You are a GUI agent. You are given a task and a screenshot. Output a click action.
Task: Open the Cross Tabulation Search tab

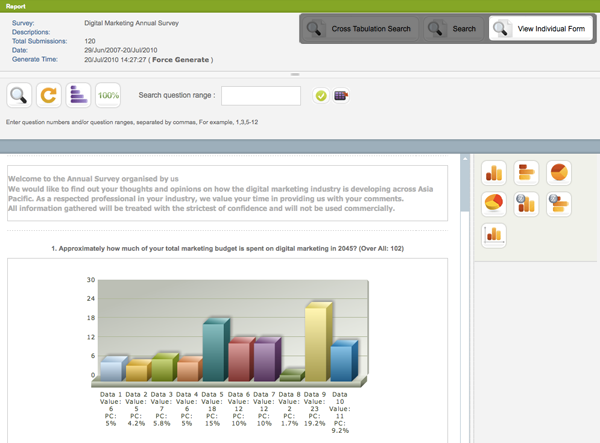[358, 29]
